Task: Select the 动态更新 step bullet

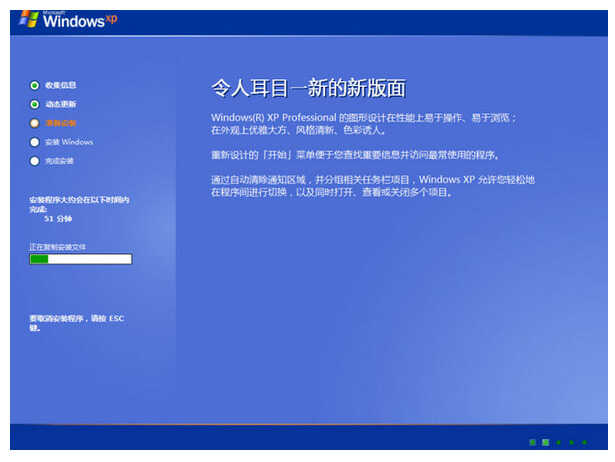Action: coord(35,104)
